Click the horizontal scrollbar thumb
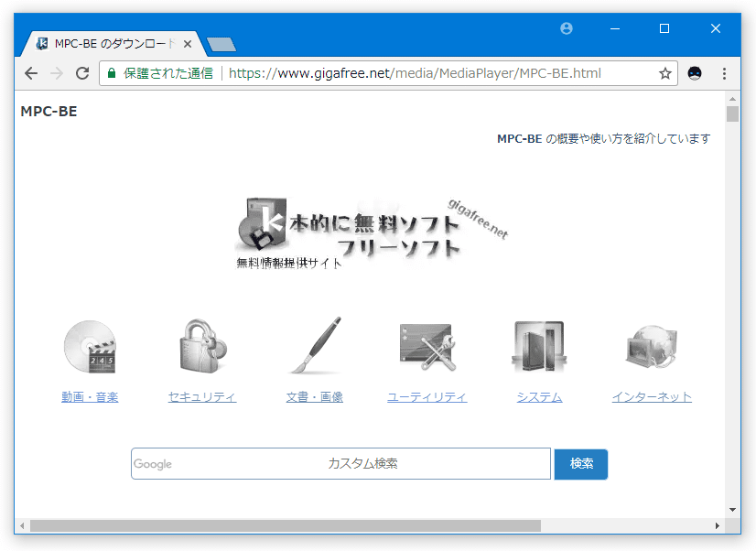This screenshot has height=551, width=756. pos(286,525)
